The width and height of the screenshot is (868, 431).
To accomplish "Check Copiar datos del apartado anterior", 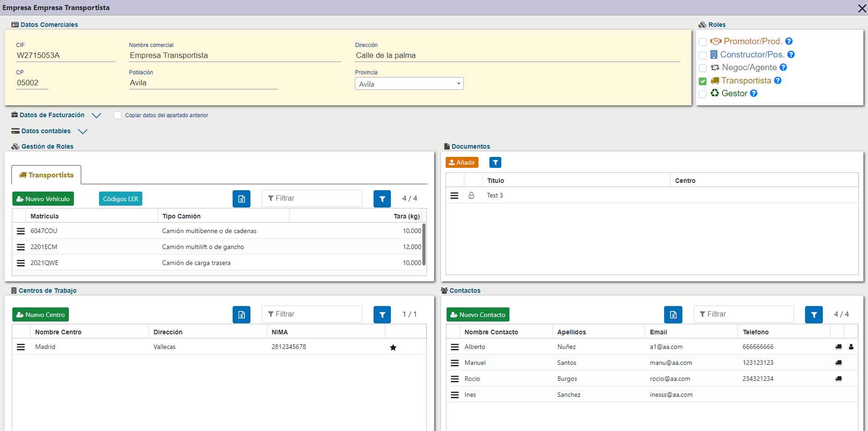I will point(118,115).
